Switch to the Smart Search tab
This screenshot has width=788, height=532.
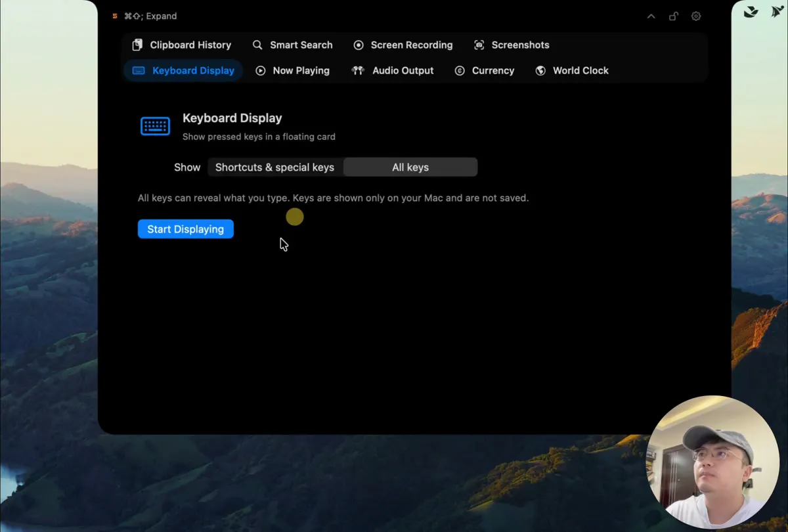293,45
